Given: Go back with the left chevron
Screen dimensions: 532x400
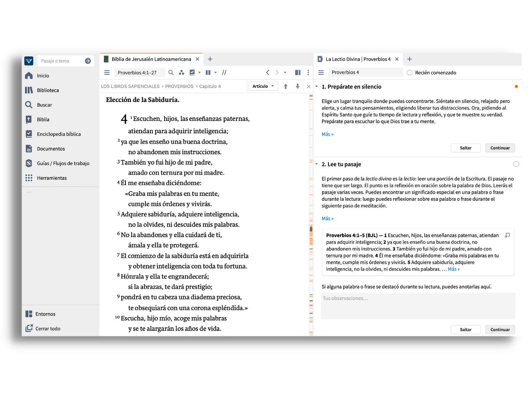Looking at the screenshot, I should pyautogui.click(x=267, y=72).
